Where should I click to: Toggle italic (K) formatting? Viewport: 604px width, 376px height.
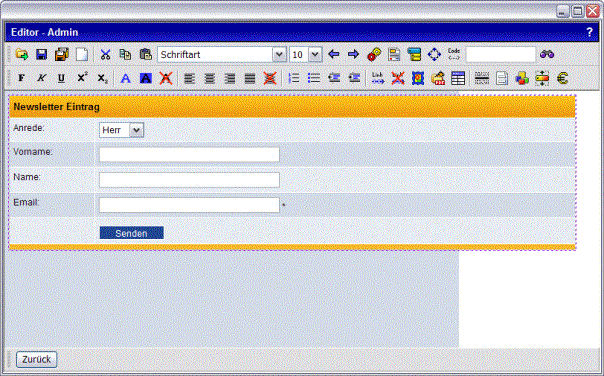click(41, 78)
